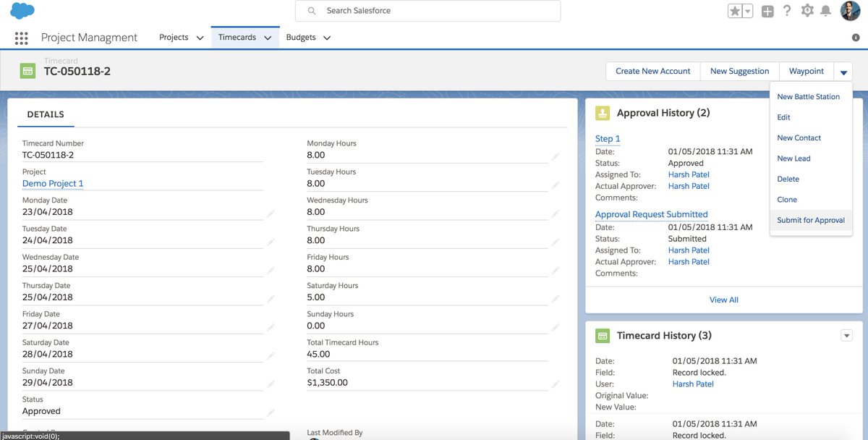Choose New Contact from the menu
Image resolution: width=868 pixels, height=440 pixels.
pyautogui.click(x=799, y=138)
